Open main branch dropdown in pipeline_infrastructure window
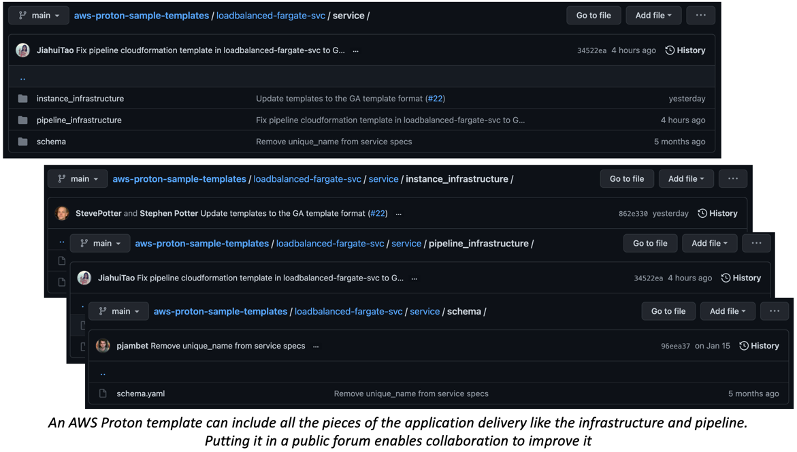The image size is (797, 452). coord(100,244)
